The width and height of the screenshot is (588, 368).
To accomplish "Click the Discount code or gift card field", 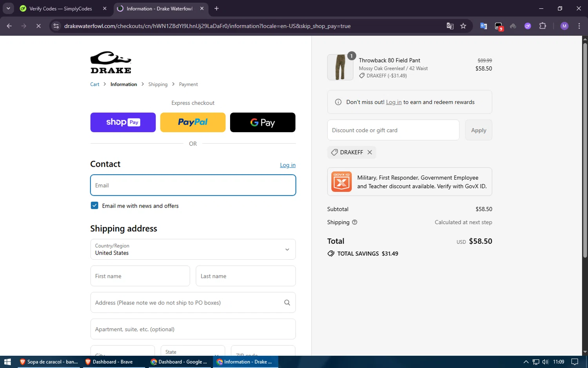I will coord(393,130).
